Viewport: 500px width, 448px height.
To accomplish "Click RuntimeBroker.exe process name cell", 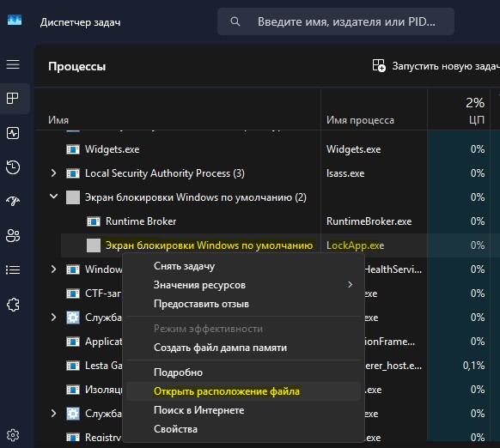I will [369, 221].
